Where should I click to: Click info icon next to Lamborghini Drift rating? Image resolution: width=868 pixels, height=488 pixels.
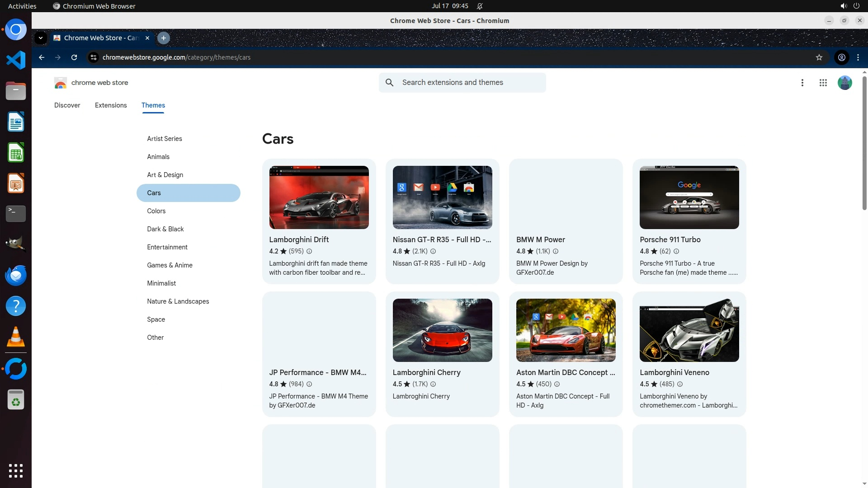pyautogui.click(x=309, y=251)
